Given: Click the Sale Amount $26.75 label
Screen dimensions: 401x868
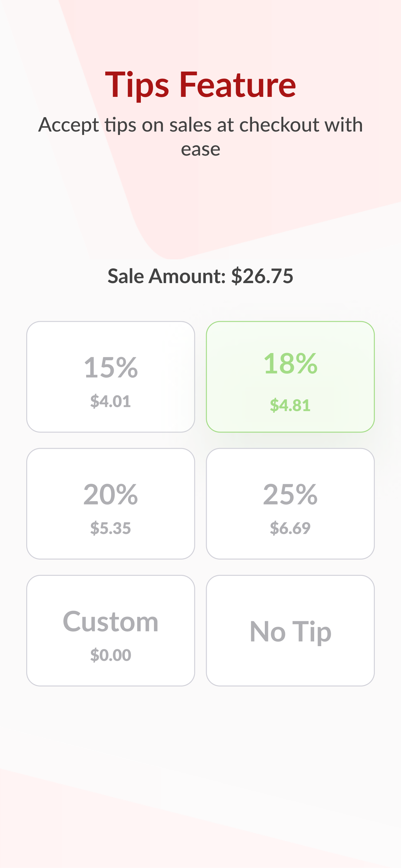Looking at the screenshot, I should coord(200,276).
